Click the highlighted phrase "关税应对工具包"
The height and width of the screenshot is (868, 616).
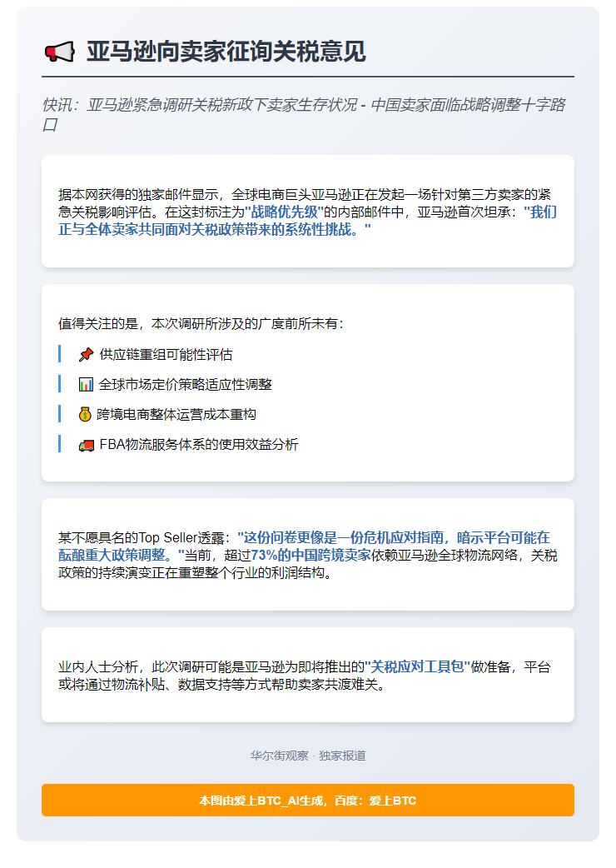point(418,667)
